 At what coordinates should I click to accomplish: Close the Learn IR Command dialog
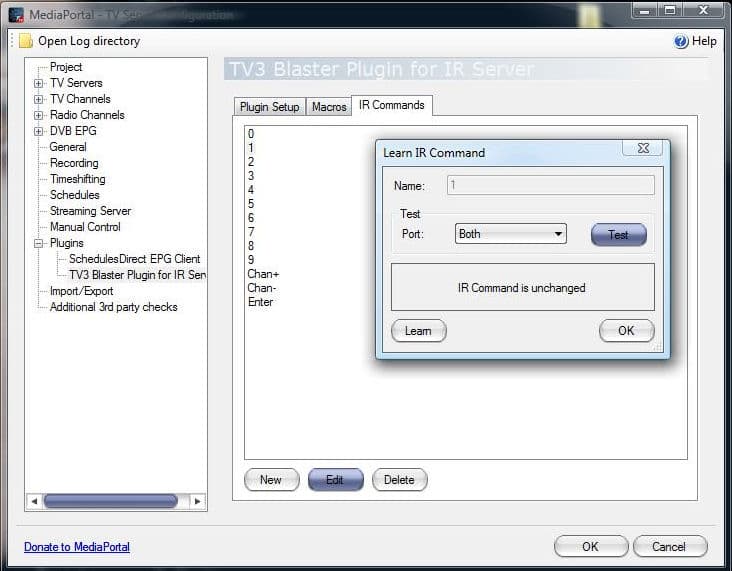point(643,148)
